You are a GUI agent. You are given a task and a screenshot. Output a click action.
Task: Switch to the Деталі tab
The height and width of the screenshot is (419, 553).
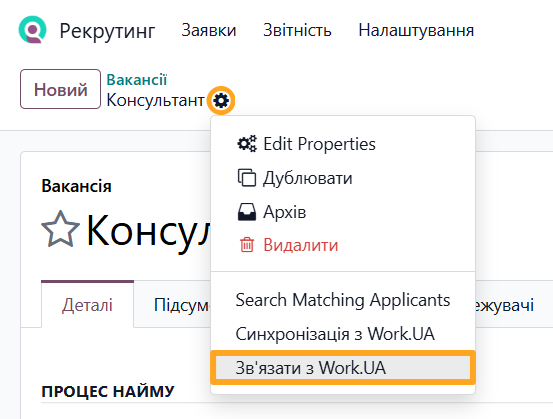[x=87, y=305]
